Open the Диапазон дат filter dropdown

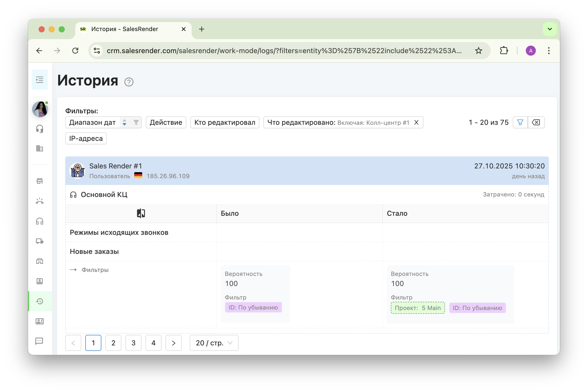tap(93, 122)
